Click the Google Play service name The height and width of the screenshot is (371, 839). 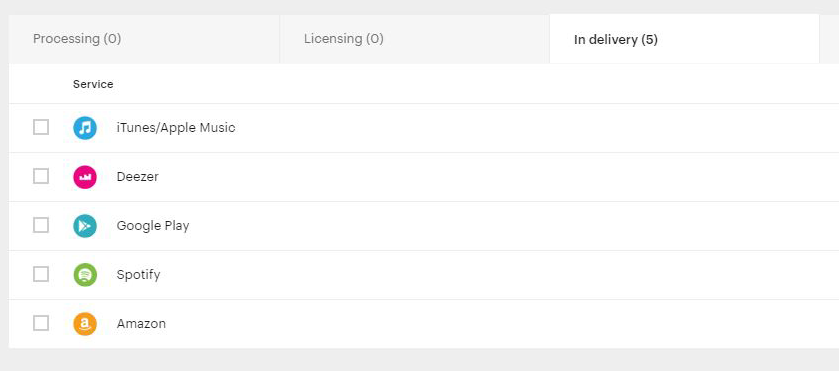(x=153, y=226)
